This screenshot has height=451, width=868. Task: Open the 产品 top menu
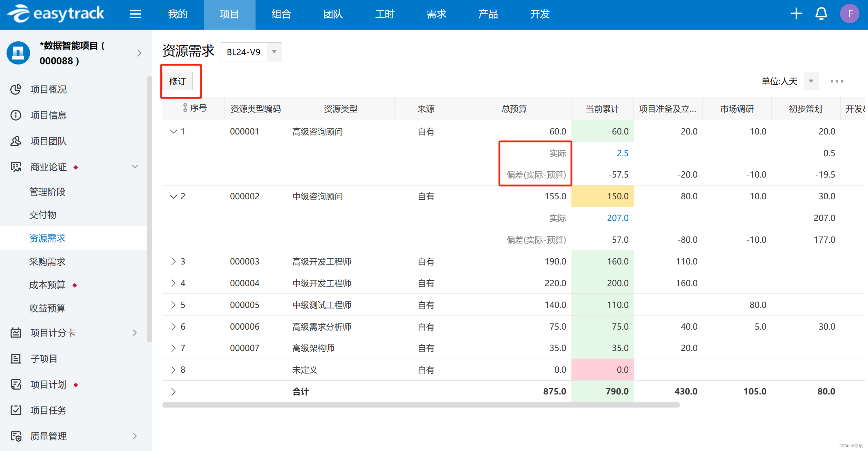click(488, 14)
